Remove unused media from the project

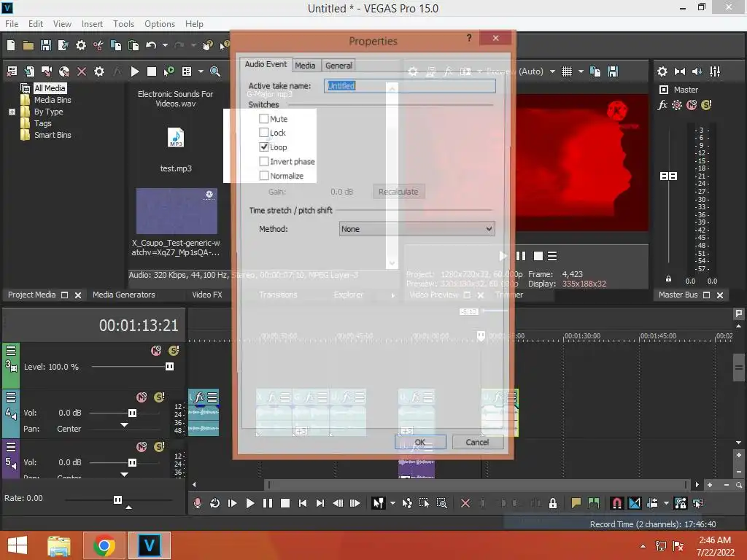(12, 71)
